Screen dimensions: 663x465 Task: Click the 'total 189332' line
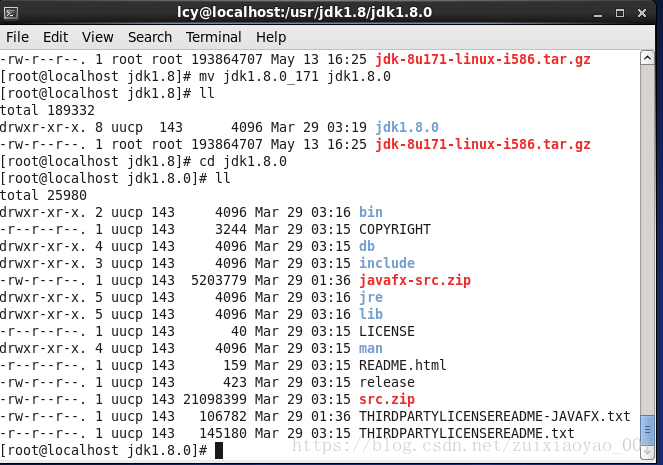tap(47, 110)
